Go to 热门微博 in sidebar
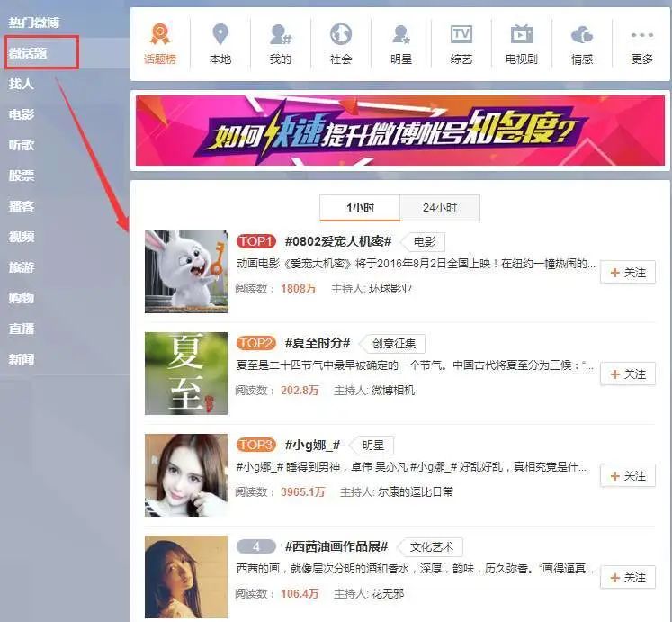Screen dimensions: 672x622 click(x=34, y=21)
